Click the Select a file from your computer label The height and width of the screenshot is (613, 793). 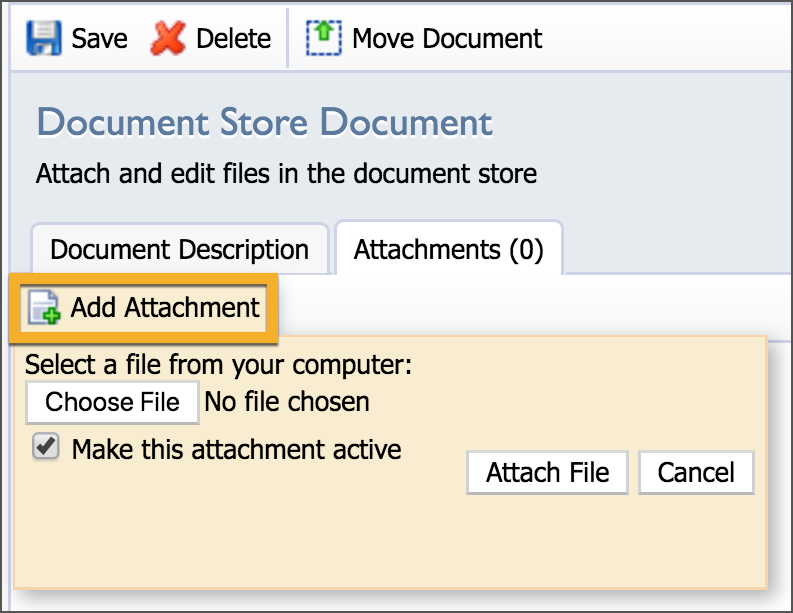(218, 365)
